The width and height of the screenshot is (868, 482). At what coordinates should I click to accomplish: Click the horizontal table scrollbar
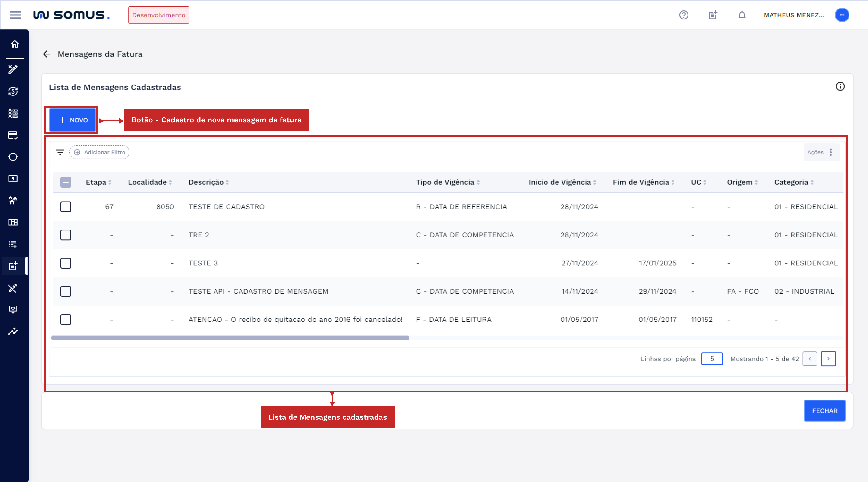click(230, 338)
